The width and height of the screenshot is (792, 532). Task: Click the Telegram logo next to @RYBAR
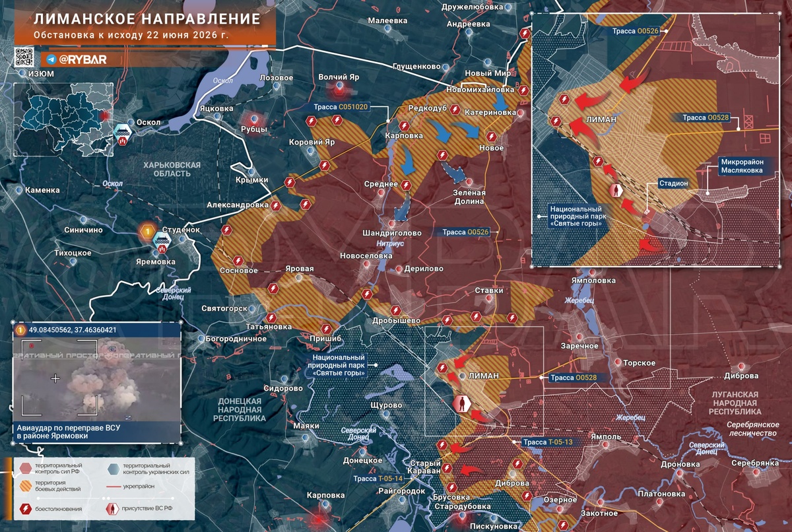[51, 58]
